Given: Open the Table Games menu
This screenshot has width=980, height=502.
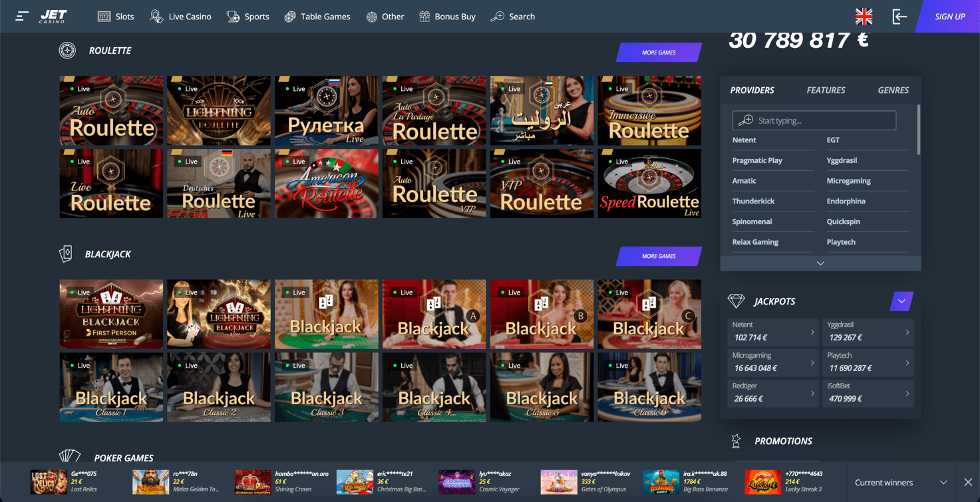Looking at the screenshot, I should coord(317,17).
